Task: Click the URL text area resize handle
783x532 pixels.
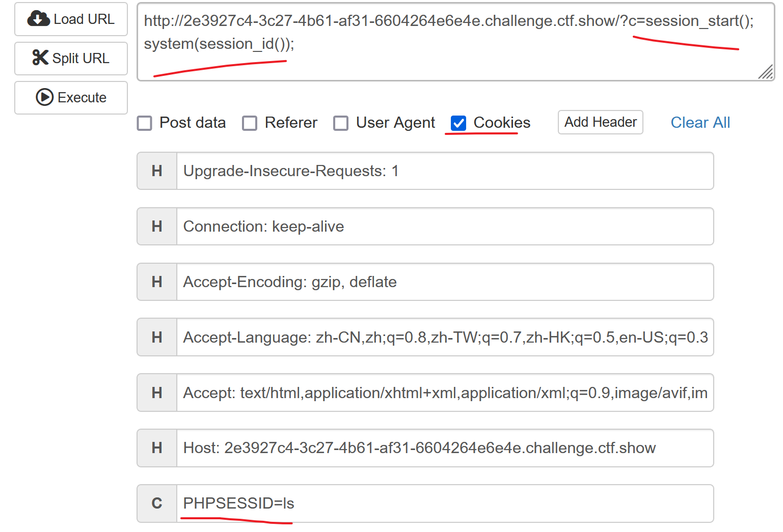Action: coord(766,72)
